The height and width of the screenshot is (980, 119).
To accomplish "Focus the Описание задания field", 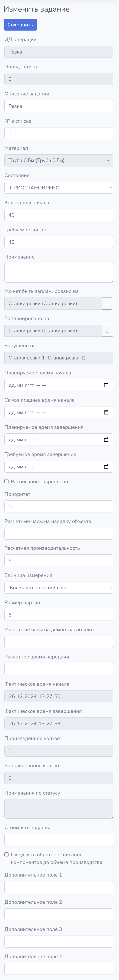I will [59, 106].
